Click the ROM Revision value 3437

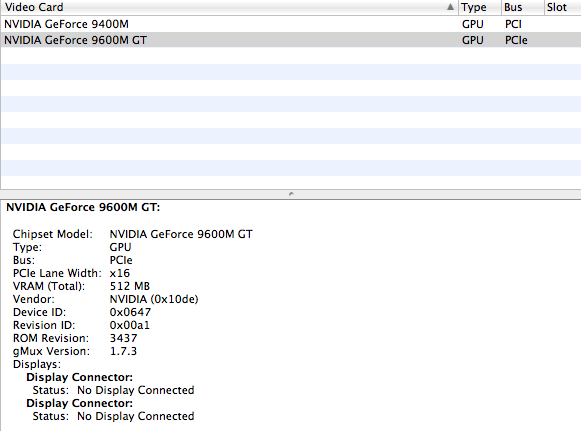[123, 338]
